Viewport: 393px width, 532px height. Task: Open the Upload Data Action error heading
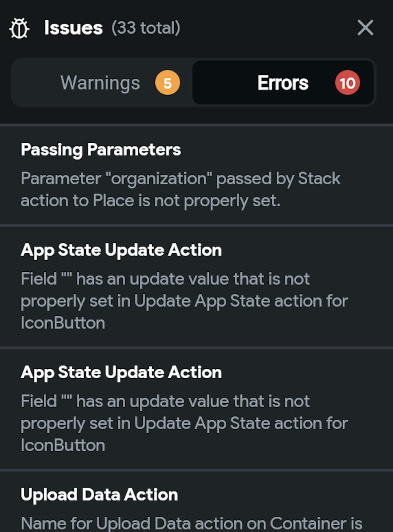point(99,495)
